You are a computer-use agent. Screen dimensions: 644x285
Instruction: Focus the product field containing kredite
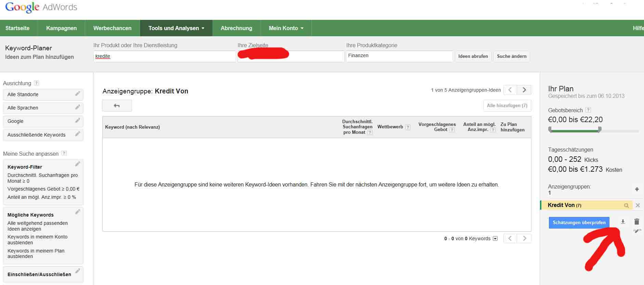point(165,56)
